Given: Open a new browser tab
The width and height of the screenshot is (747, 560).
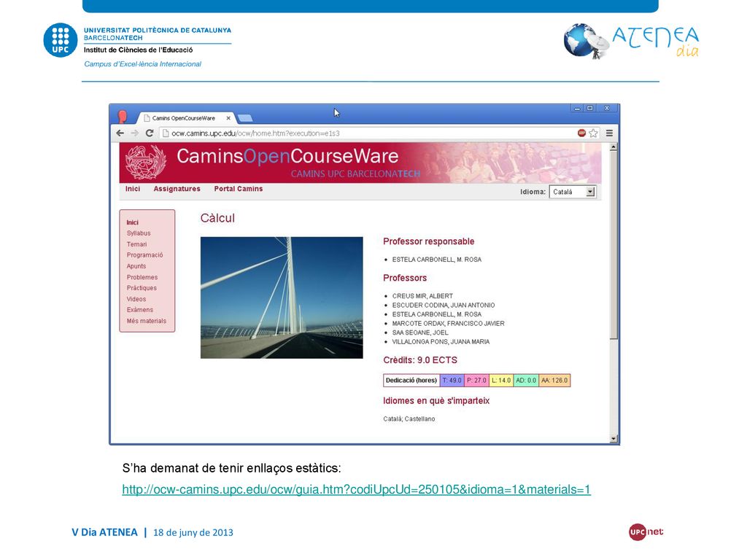Looking at the screenshot, I should [x=244, y=118].
